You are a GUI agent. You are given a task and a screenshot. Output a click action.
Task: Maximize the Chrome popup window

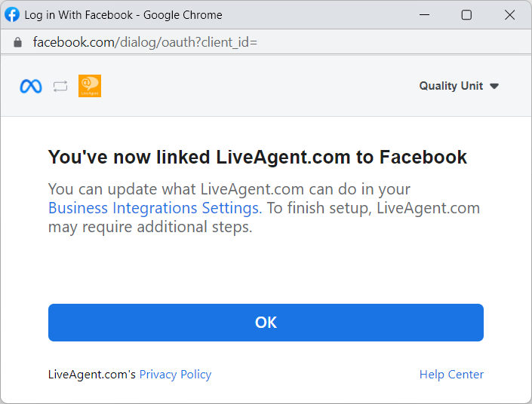(x=466, y=15)
